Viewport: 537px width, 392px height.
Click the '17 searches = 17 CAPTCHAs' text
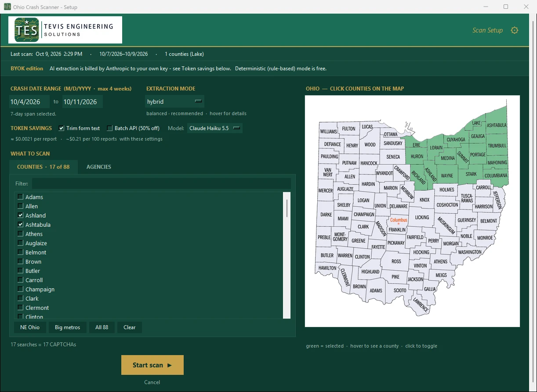click(44, 345)
